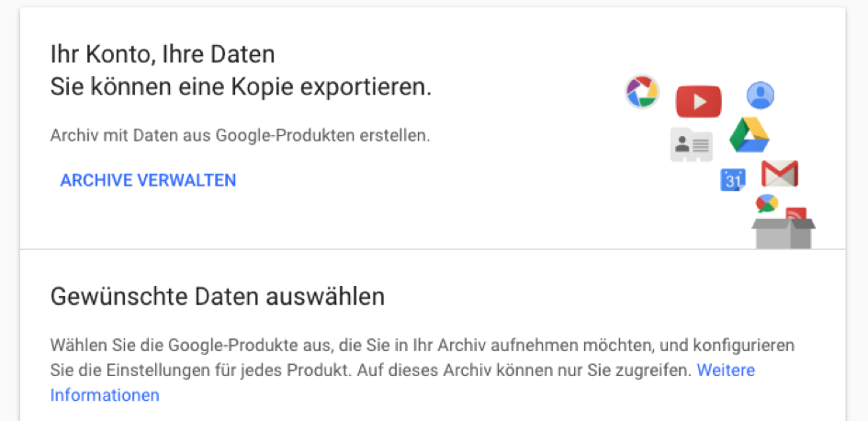Click the Google Drive triangle icon

(x=750, y=134)
